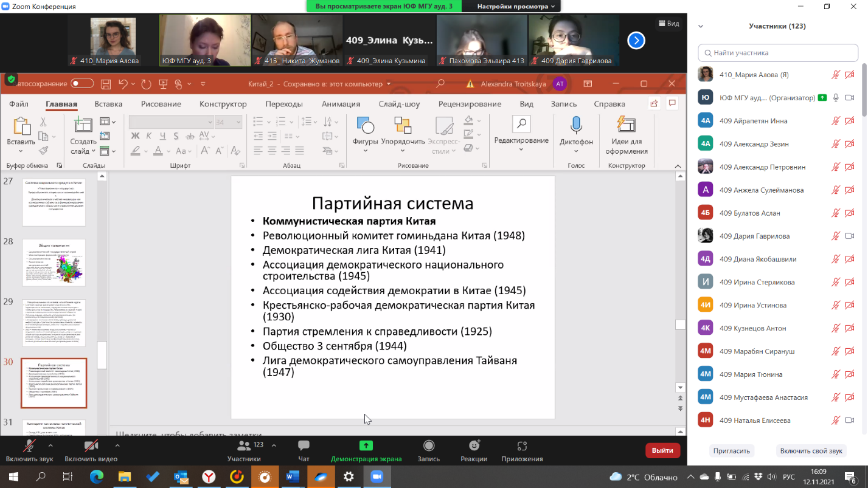Click participant 409 Мария Тюнина
Screen dimensions: 868x488
click(777, 374)
